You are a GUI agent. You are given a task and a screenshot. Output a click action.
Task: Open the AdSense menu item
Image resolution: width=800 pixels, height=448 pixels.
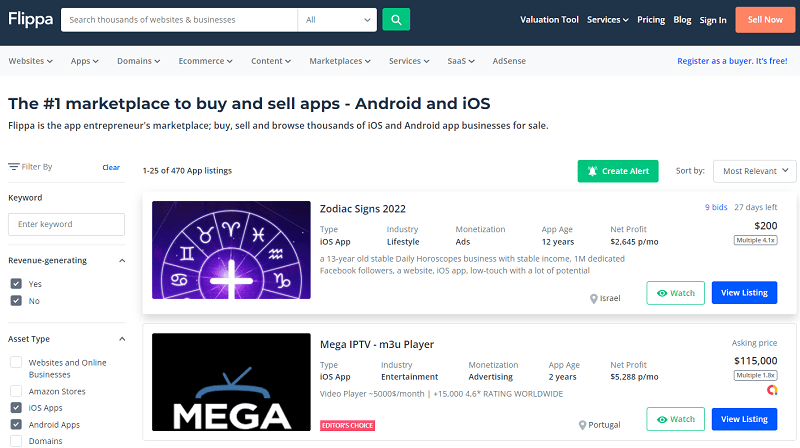click(508, 61)
